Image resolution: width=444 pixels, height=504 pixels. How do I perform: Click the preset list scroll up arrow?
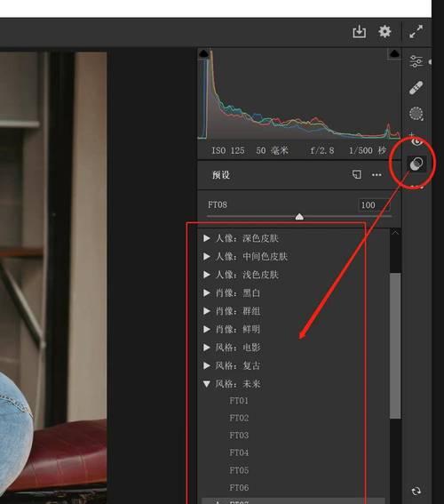(395, 232)
